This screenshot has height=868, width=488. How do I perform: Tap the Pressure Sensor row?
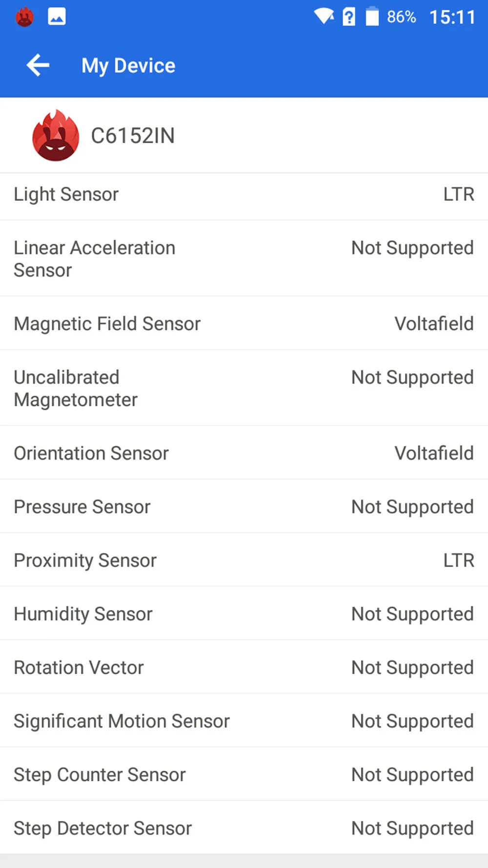(244, 506)
